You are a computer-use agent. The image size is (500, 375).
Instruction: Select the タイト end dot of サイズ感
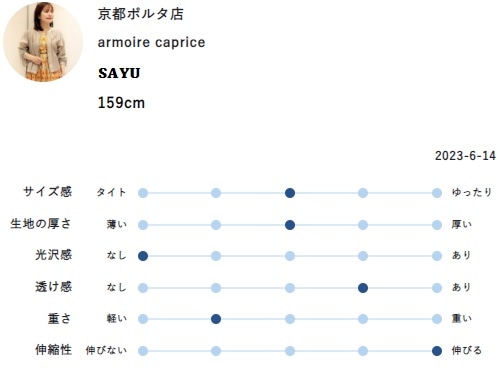tap(143, 193)
